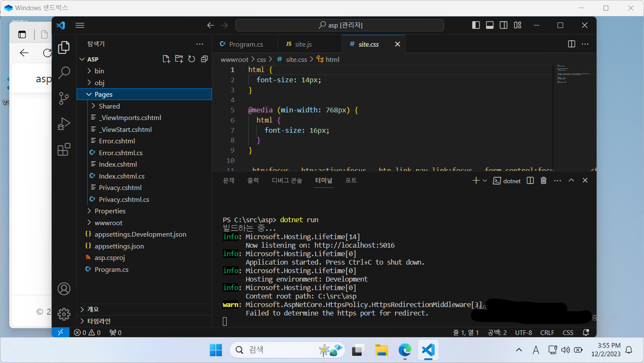Expand the 개요 outline section
The width and height of the screenshot is (644, 363).
(144, 309)
